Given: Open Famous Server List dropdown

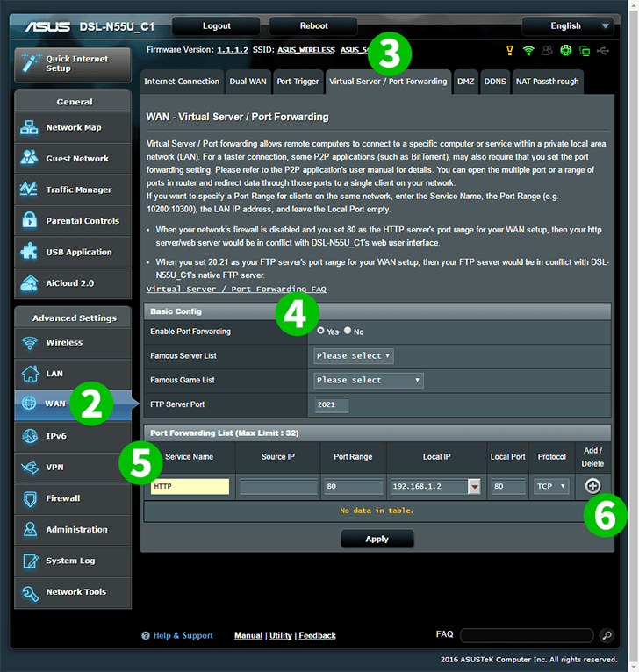Looking at the screenshot, I should point(354,356).
